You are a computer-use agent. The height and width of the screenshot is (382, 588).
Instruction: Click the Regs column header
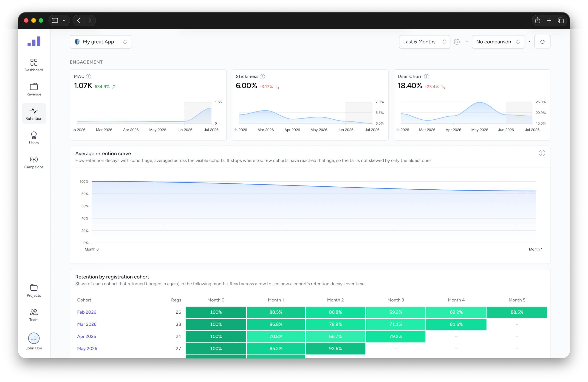pyautogui.click(x=176, y=300)
